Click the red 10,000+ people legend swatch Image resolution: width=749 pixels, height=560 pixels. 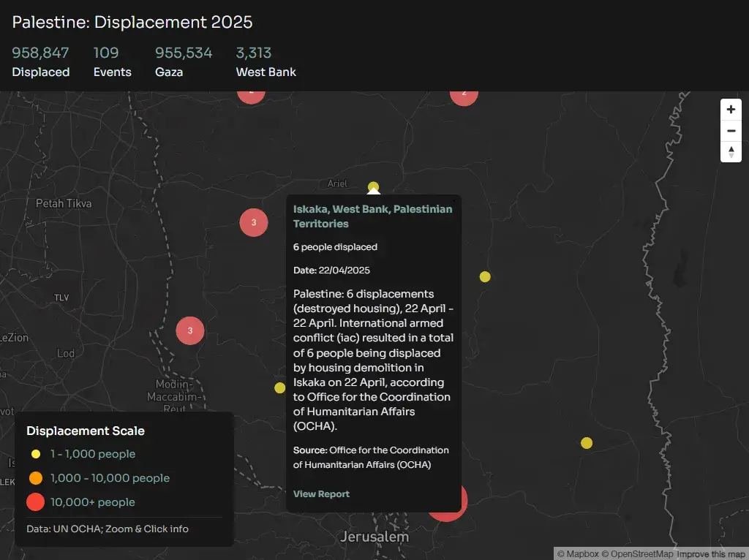[x=35, y=502]
